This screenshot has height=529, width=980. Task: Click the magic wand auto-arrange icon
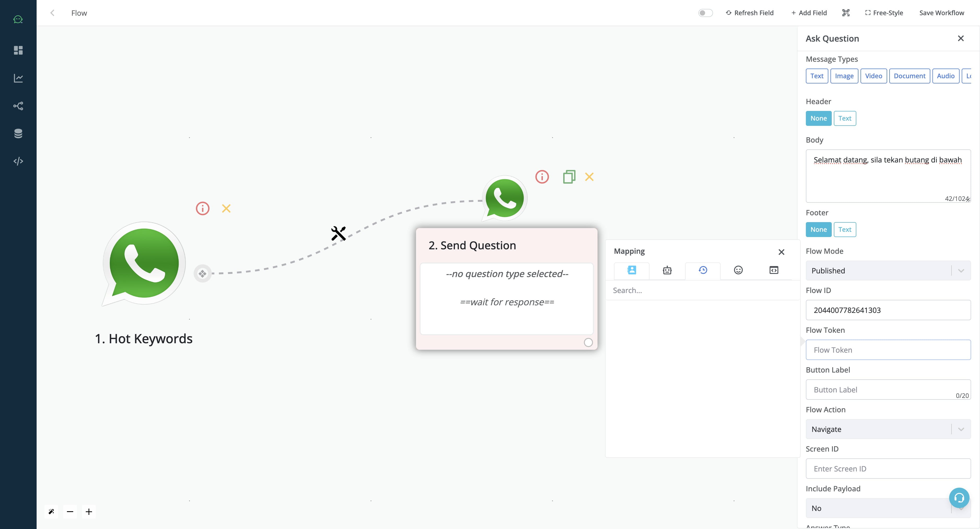pos(51,511)
